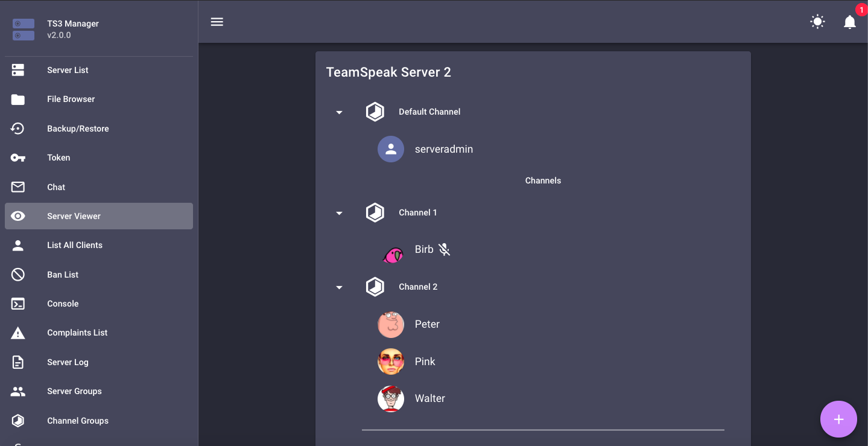This screenshot has width=868, height=446.
Task: Open the Console page
Action: (x=99, y=304)
